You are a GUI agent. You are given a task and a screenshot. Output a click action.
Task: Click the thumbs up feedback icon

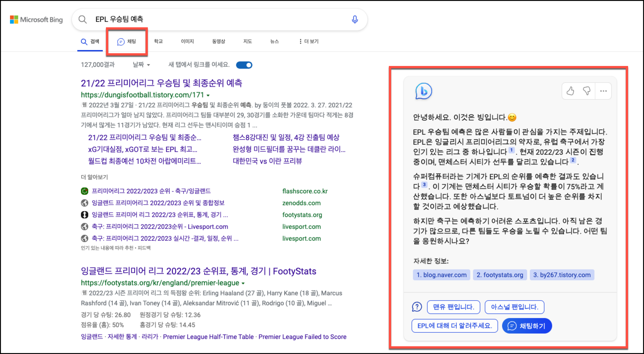570,91
